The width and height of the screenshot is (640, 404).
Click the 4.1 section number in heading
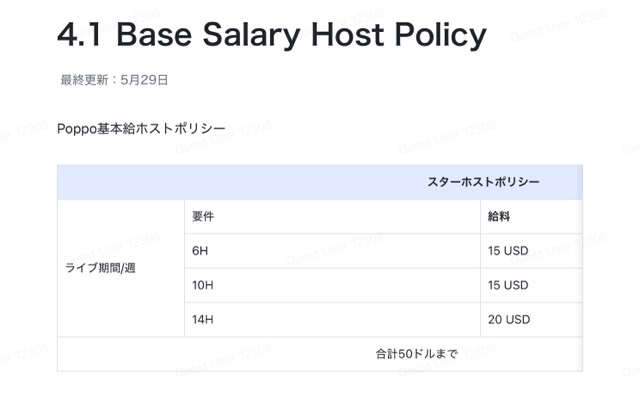pos(79,35)
